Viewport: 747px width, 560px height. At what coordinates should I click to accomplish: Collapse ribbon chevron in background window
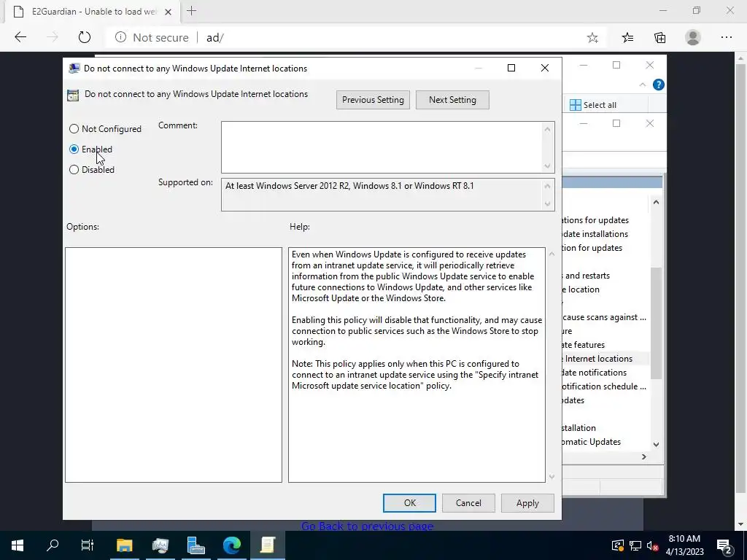click(642, 85)
